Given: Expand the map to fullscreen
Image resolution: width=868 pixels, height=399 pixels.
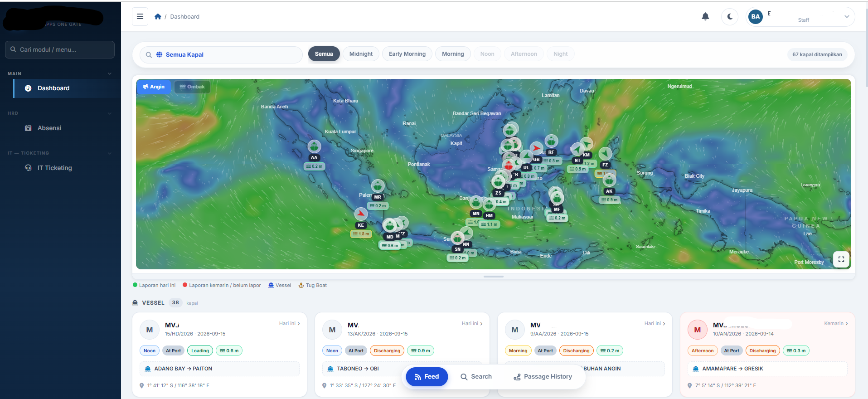Looking at the screenshot, I should tap(841, 259).
